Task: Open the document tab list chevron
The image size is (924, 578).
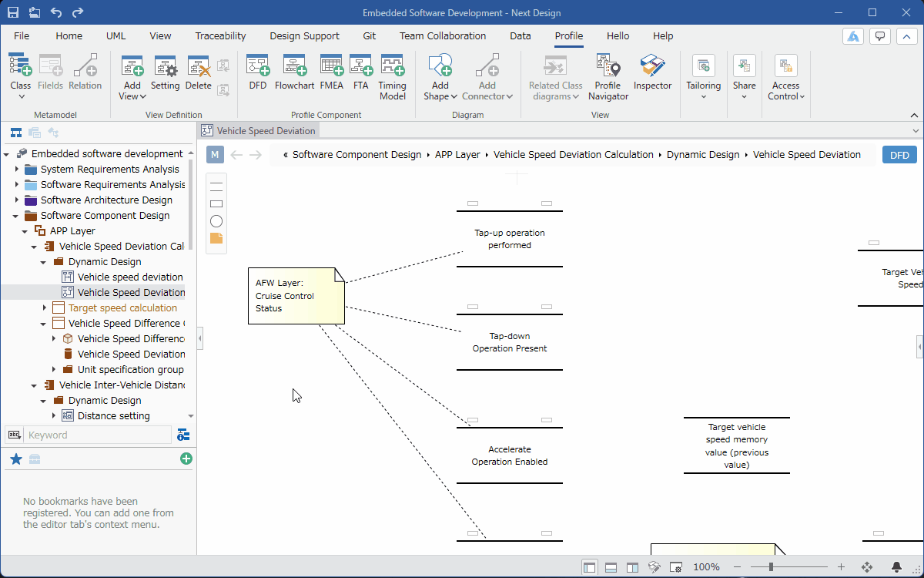Action: (916, 131)
